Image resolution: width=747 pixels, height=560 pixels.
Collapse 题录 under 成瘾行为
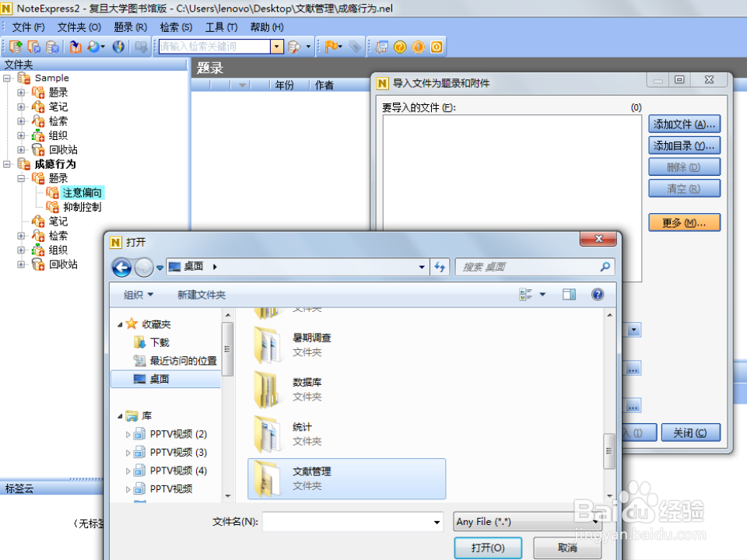tap(21, 179)
